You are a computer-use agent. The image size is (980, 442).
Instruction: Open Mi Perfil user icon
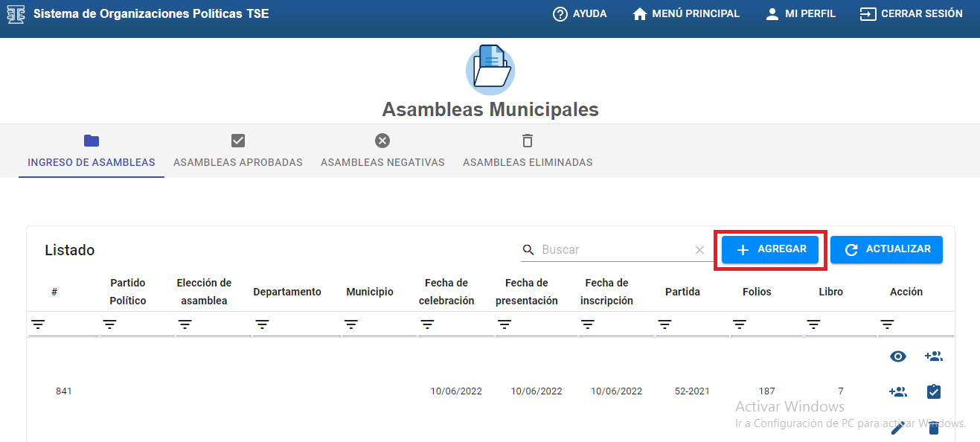point(772,14)
